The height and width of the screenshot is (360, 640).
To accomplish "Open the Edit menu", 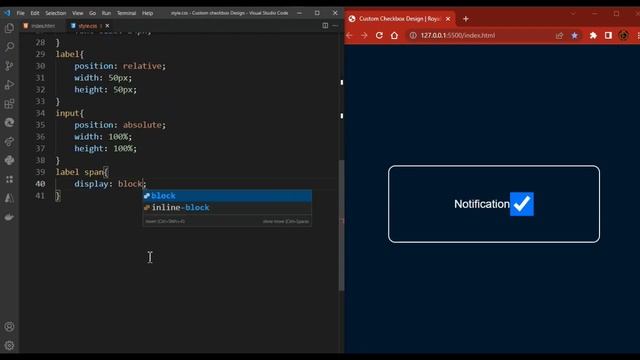I will pos(35,13).
